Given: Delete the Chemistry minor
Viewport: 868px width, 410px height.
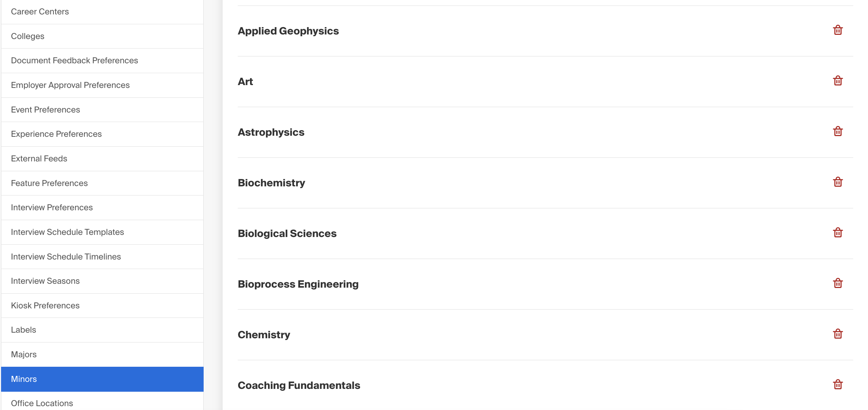Looking at the screenshot, I should [838, 334].
